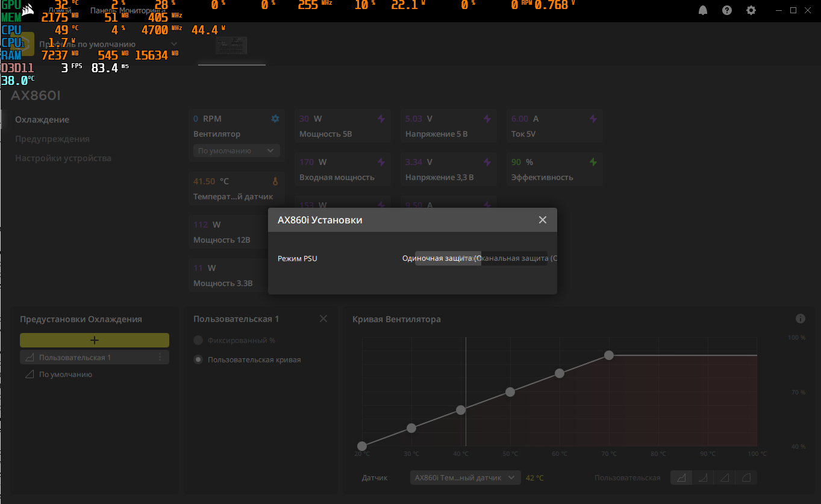
Task: Expand the Вентилятор По умолчанию dropdown
Action: [237, 151]
